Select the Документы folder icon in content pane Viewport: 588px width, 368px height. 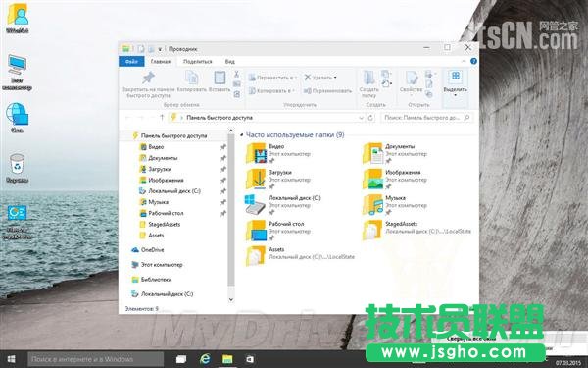(x=372, y=153)
